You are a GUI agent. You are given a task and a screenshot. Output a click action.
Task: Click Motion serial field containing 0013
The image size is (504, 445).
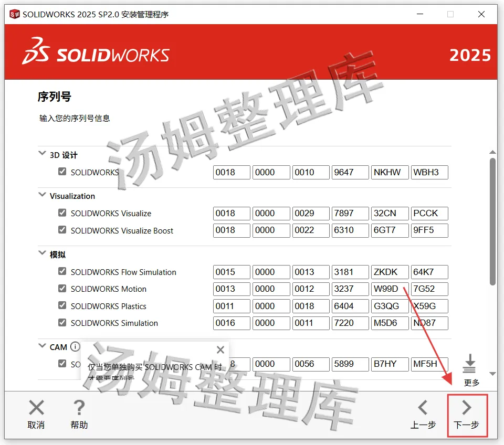[x=232, y=289]
